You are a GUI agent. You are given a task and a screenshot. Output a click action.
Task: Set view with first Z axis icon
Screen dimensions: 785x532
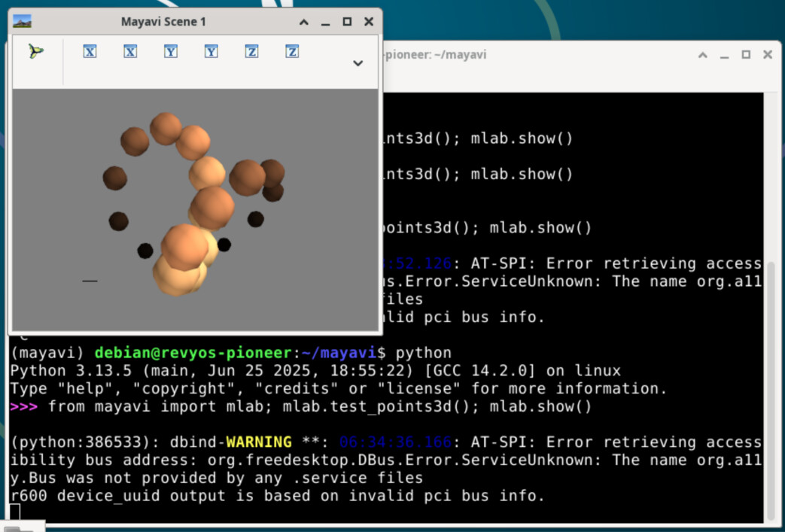tap(252, 52)
